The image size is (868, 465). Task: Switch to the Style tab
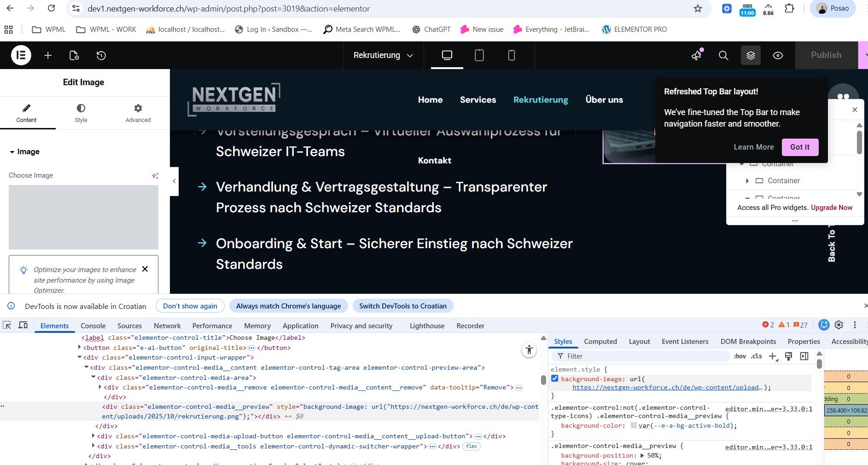click(81, 113)
